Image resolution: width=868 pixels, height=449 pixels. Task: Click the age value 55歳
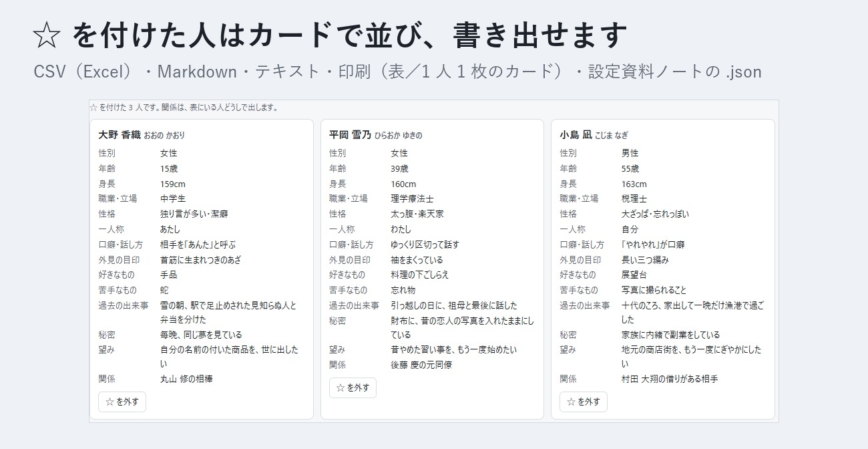coord(630,168)
